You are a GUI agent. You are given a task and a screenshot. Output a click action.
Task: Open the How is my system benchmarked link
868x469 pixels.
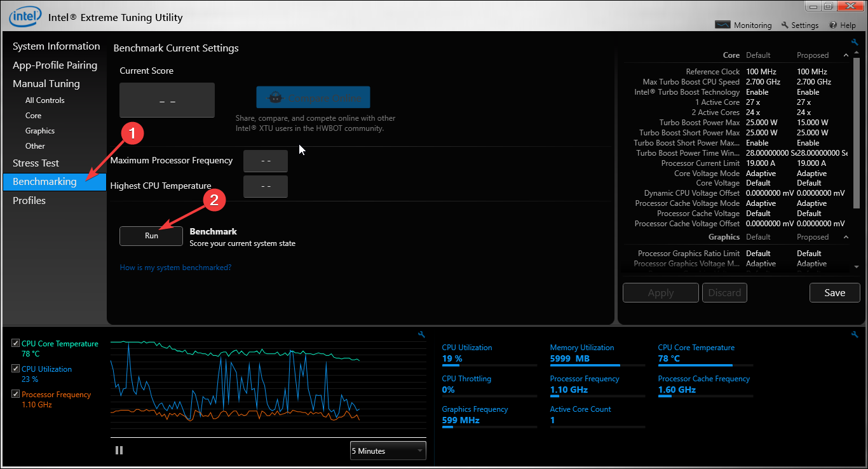(175, 267)
